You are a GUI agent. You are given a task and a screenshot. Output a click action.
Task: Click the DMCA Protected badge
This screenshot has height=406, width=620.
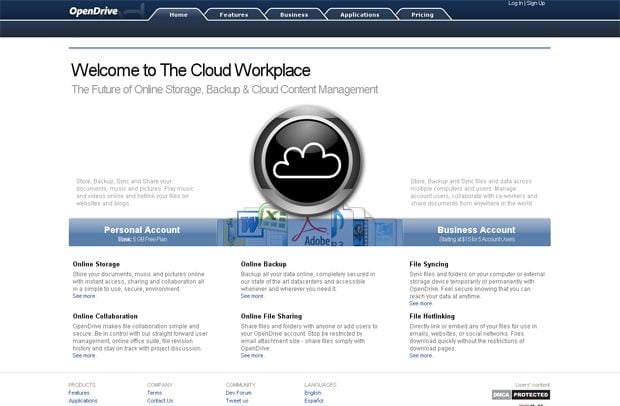click(520, 394)
